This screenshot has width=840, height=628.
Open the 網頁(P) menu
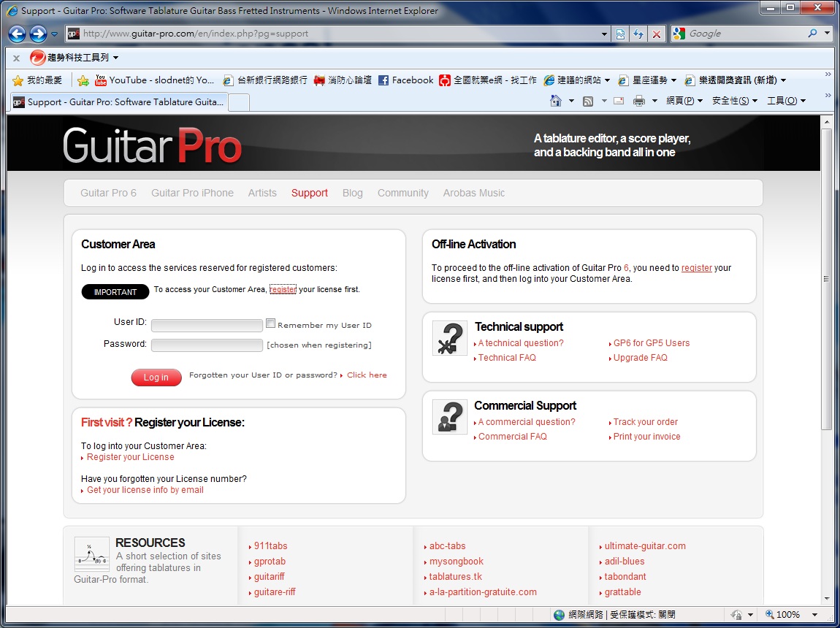[684, 101]
